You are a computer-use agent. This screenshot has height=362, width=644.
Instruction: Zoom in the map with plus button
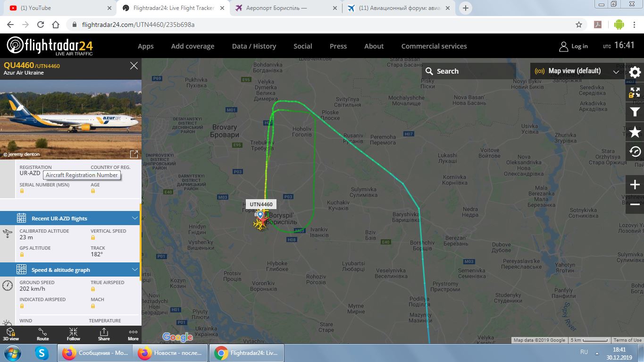[635, 185]
